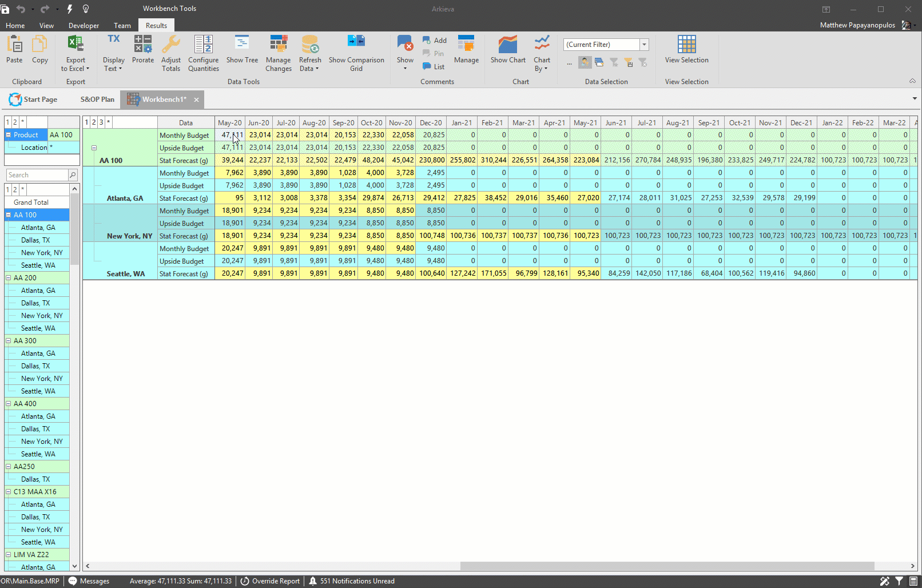Screen dimensions: 922x588
Task: Switch to the Team ribbon tab
Action: [x=122, y=26]
